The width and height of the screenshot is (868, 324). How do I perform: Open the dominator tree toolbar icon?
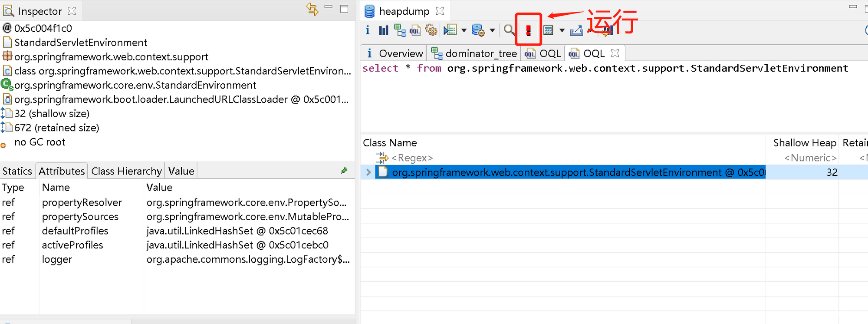(399, 30)
